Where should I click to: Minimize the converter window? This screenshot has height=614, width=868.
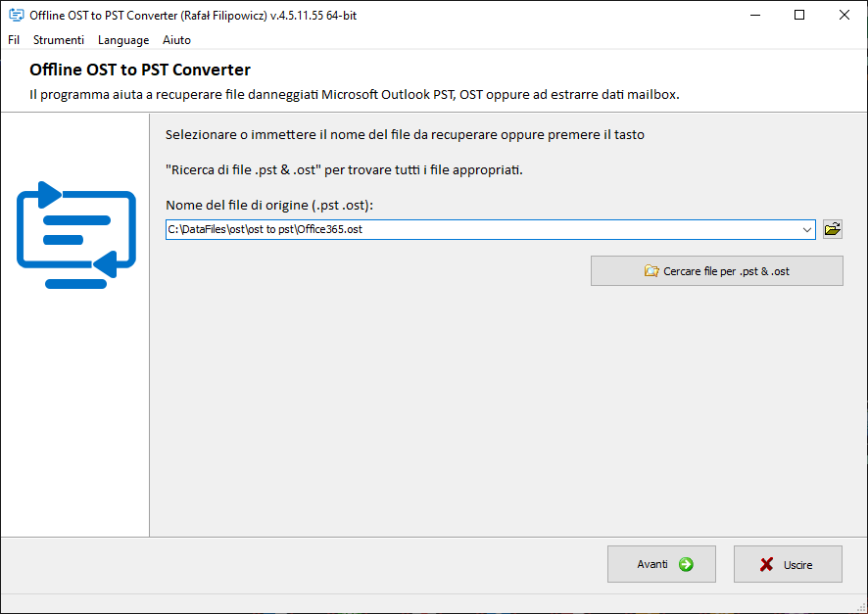(x=755, y=15)
